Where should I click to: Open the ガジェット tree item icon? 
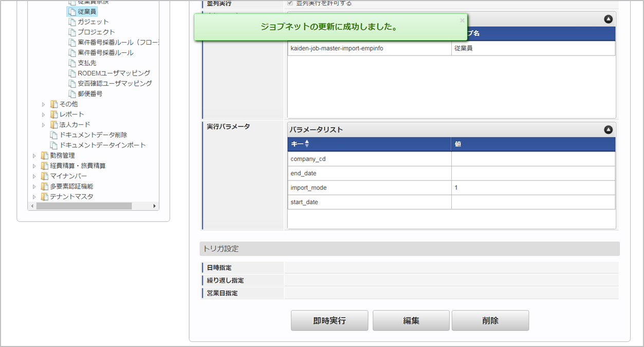coord(72,22)
